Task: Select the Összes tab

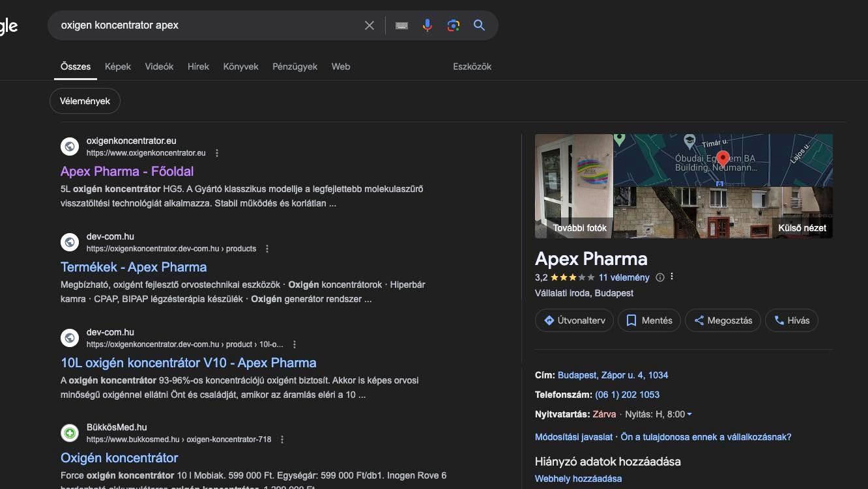Action: pyautogui.click(x=76, y=66)
